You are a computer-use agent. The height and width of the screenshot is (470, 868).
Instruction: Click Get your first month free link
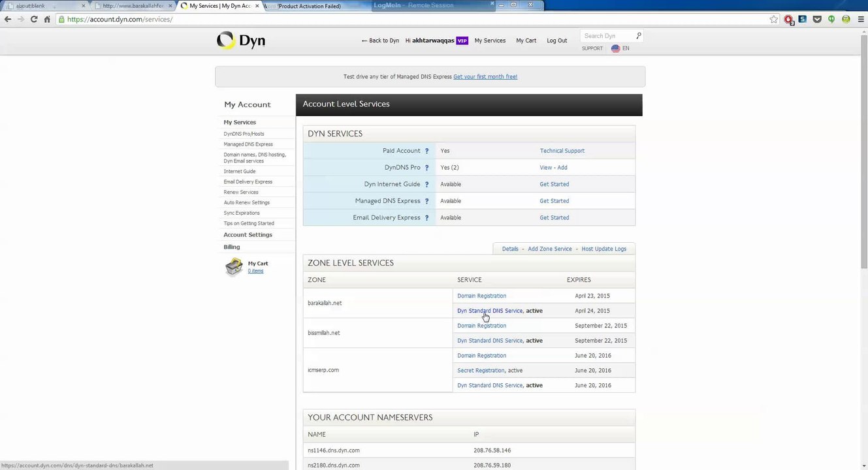(485, 77)
